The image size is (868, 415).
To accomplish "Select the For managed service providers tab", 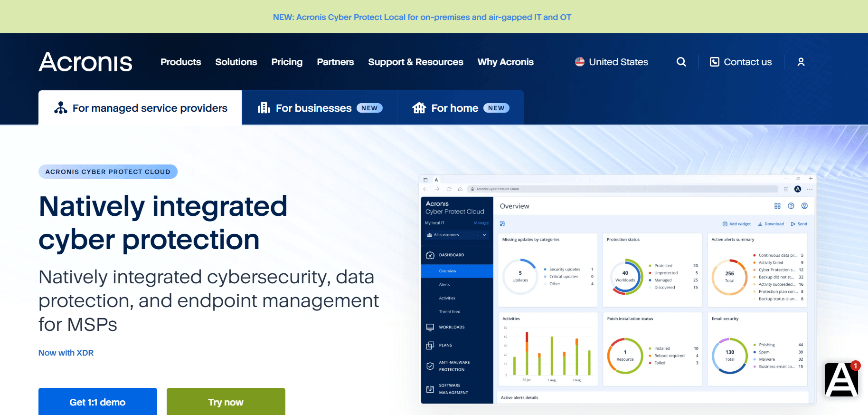I will (x=140, y=108).
